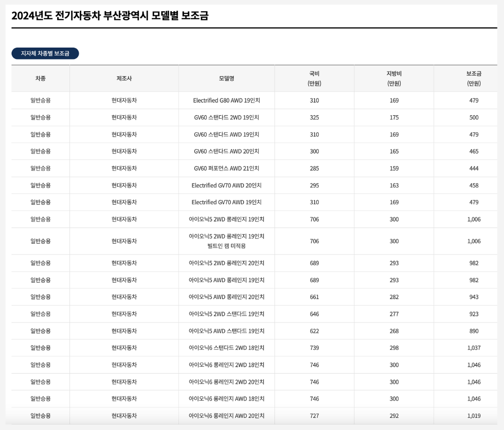Select the first 일반승용 cell in the table
Screen dimensions: 504x430
pyautogui.click(x=41, y=100)
